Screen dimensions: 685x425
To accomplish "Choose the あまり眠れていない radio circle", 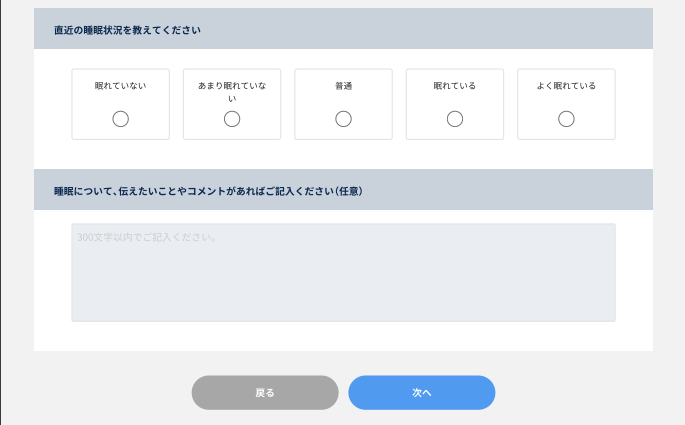I will point(232,119).
